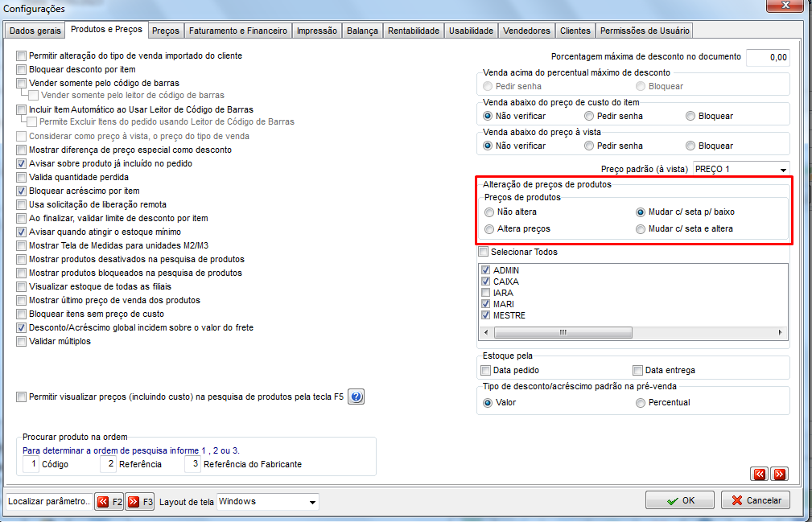
Task: Select Valor as default discount type
Action: click(x=488, y=403)
